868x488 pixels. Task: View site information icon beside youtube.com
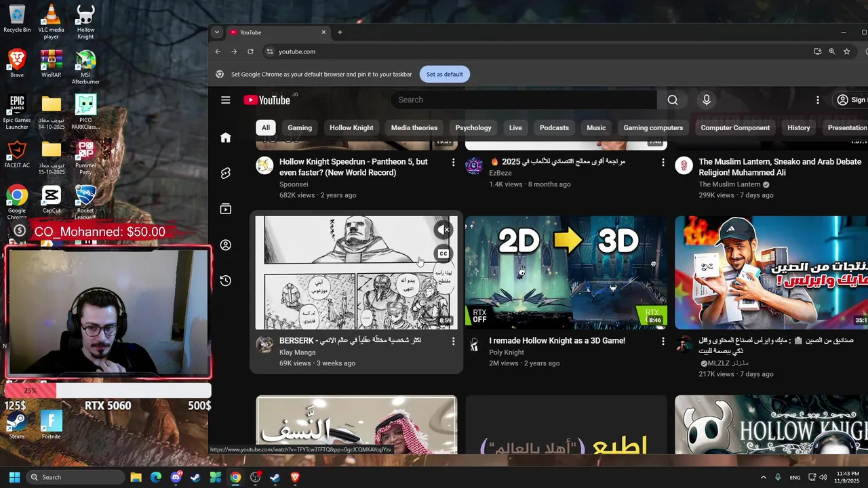[269, 52]
